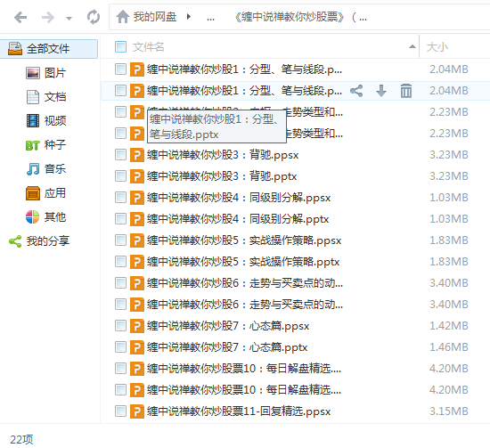Open the navigation history dropdown arrow
The image size is (490, 448).
(69, 18)
